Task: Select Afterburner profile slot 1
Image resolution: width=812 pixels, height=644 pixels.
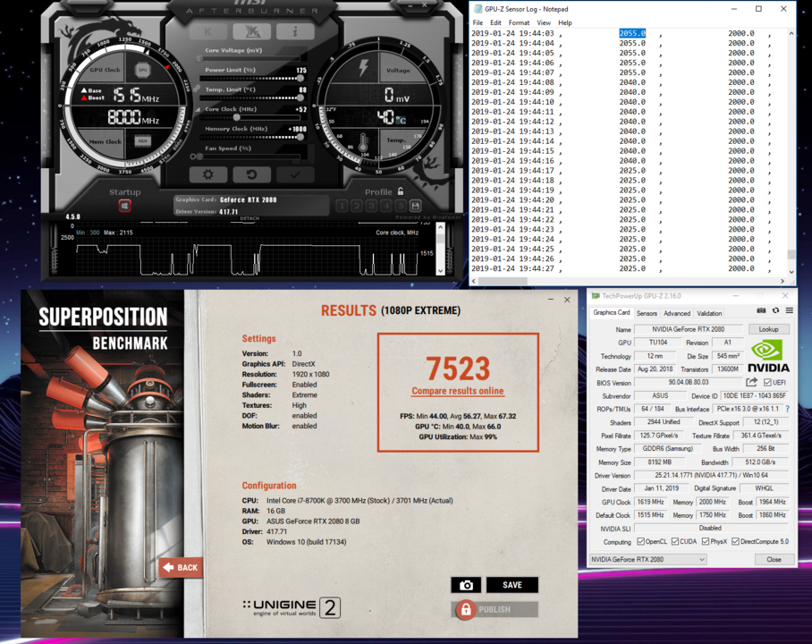Action: click(342, 206)
